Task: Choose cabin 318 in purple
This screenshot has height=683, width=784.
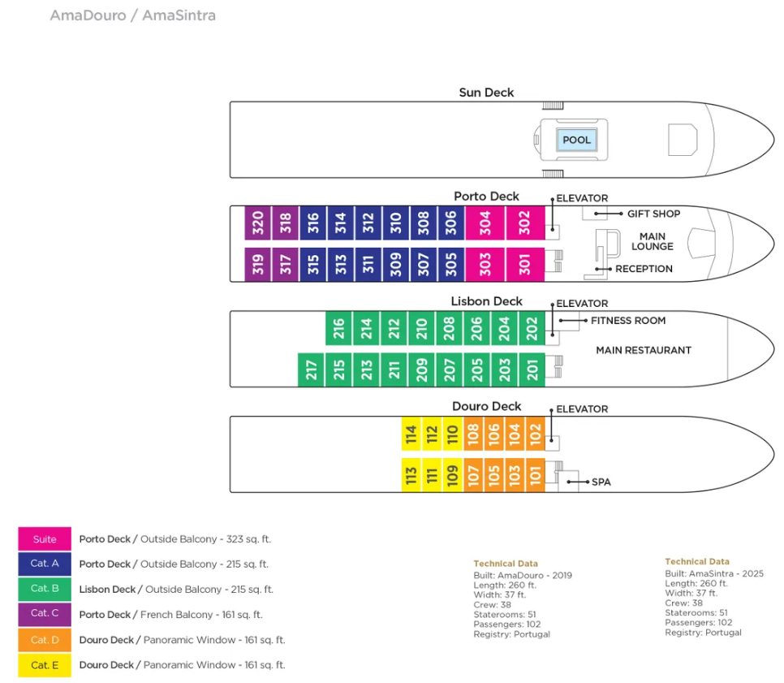Action: coord(285,223)
